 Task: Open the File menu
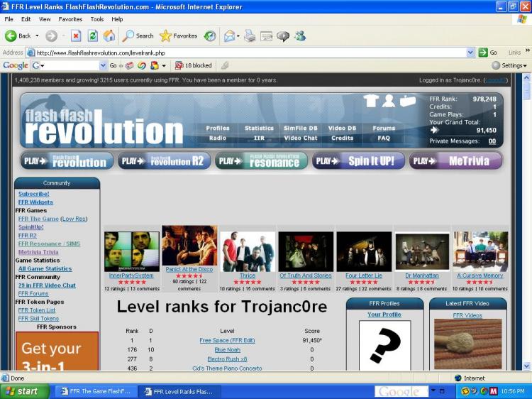tap(9, 19)
